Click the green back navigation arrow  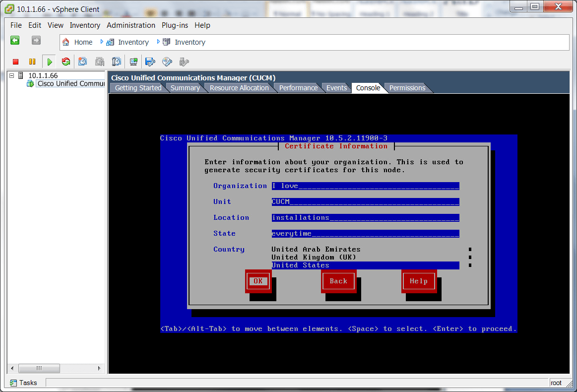(x=15, y=41)
